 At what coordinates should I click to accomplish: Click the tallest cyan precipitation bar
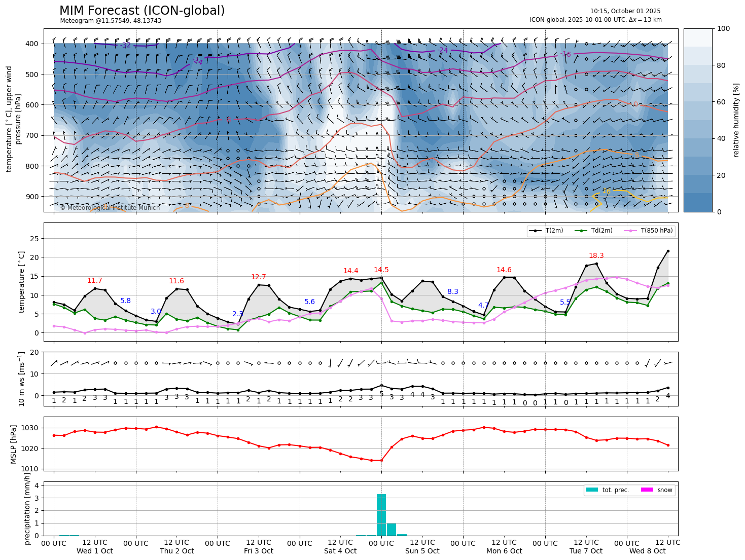(x=381, y=515)
